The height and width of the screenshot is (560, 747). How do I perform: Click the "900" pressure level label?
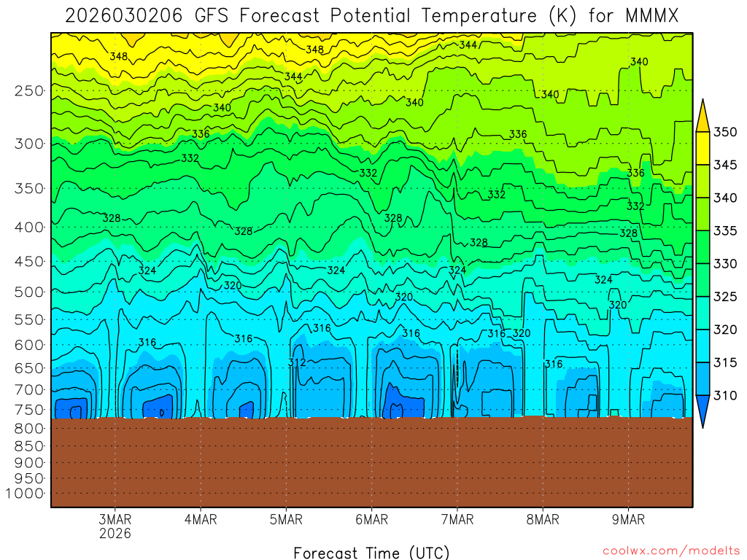pyautogui.click(x=29, y=462)
